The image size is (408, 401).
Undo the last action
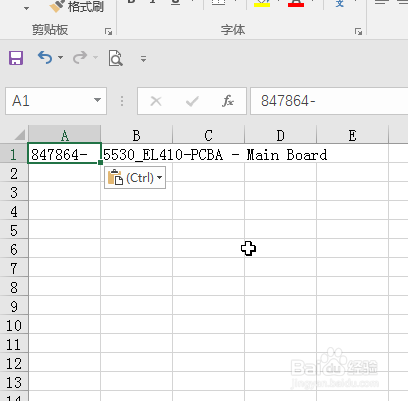tap(45, 58)
